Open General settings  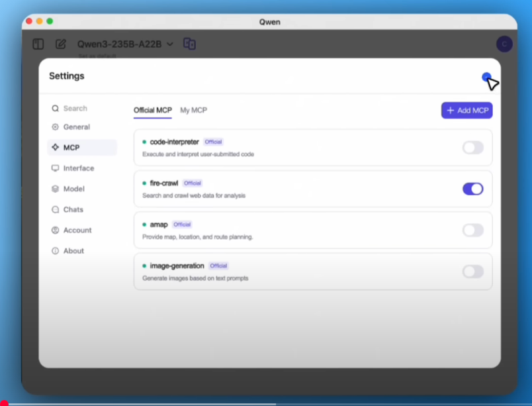[82, 127]
